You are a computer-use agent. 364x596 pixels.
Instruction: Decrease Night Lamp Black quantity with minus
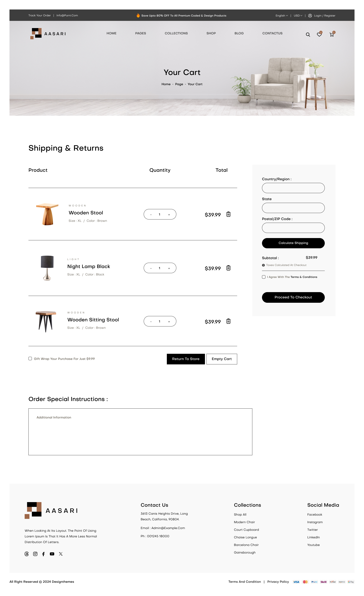(151, 268)
